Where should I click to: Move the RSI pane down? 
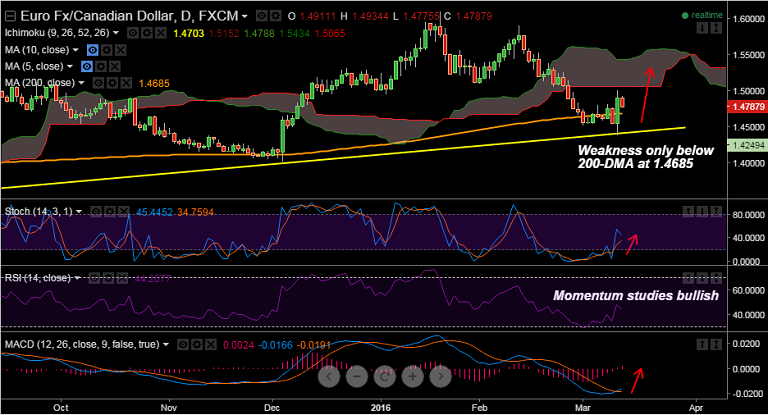[702, 278]
